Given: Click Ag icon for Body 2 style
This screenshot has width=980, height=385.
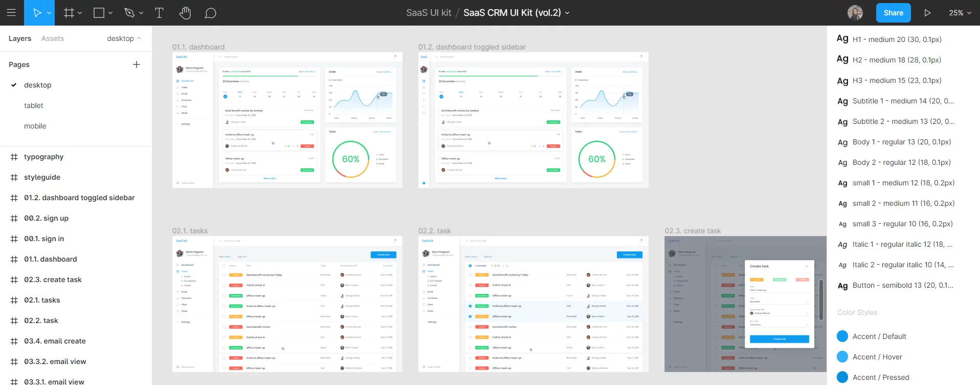Looking at the screenshot, I should pyautogui.click(x=842, y=163).
